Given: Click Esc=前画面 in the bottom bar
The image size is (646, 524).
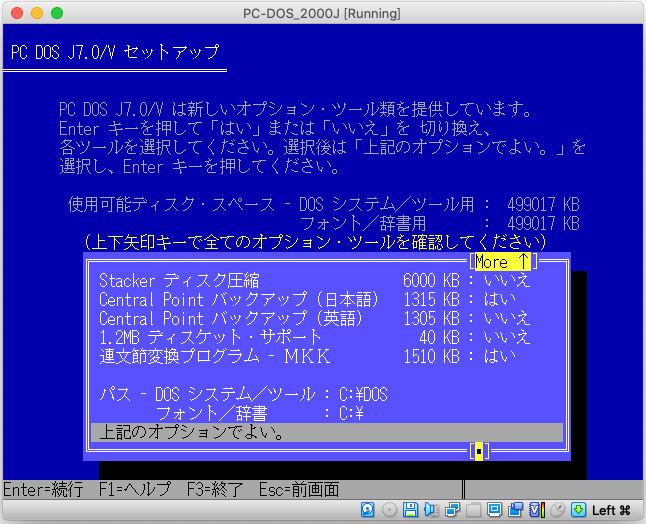Looking at the screenshot, I should 299,490.
